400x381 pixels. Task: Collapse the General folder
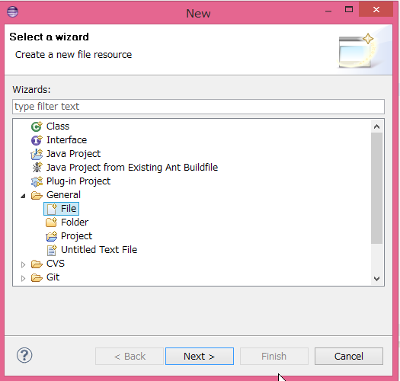pos(23,196)
